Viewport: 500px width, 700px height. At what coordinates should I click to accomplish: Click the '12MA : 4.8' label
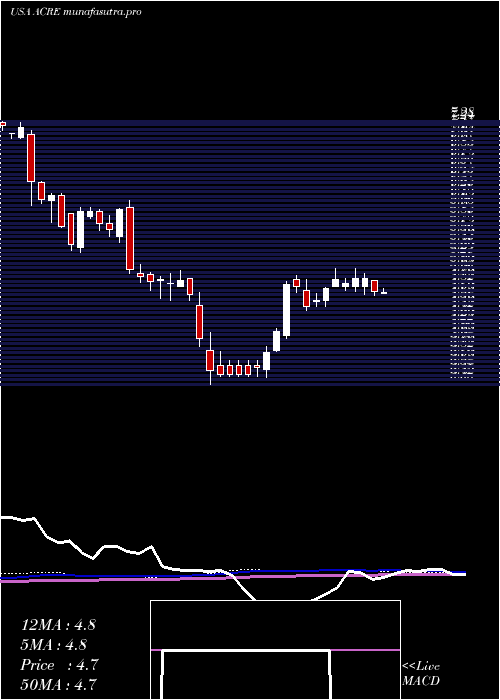coord(58,625)
